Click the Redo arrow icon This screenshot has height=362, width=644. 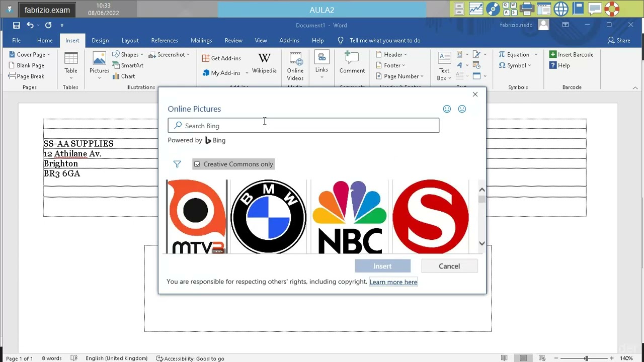[48, 25]
